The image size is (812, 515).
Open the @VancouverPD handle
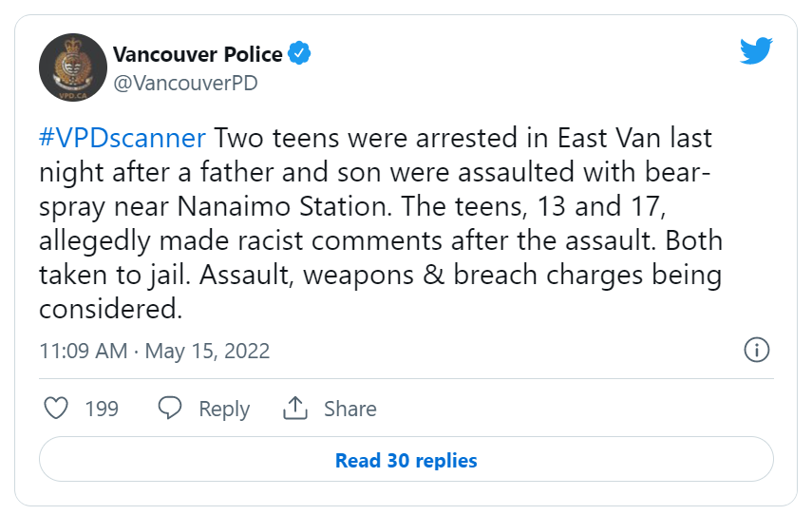point(185,84)
